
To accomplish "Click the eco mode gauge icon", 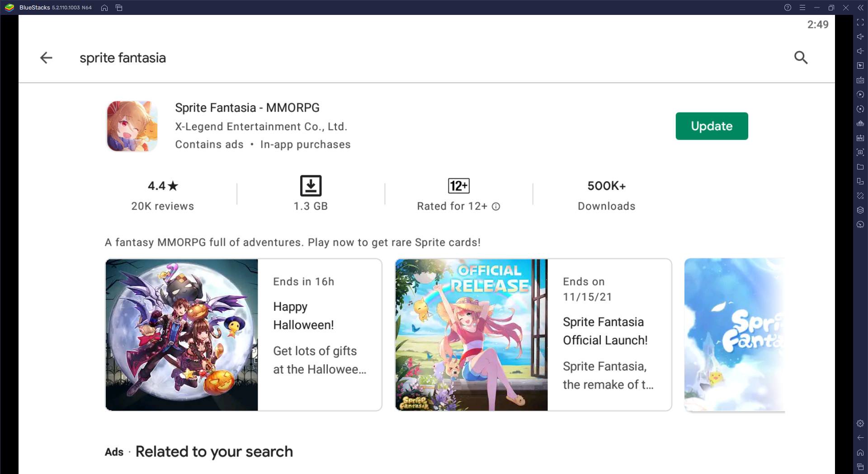I will click(860, 225).
